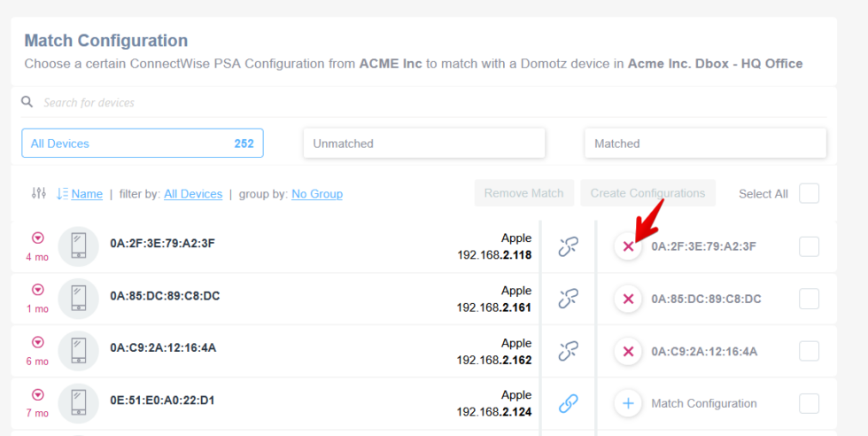Click unlink icon for 0A:85:DC:89:C8:DC row

pyautogui.click(x=568, y=300)
